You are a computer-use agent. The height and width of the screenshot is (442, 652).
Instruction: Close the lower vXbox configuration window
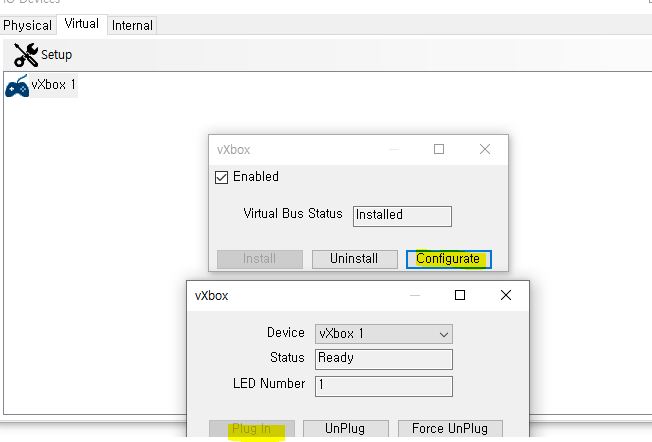[506, 295]
